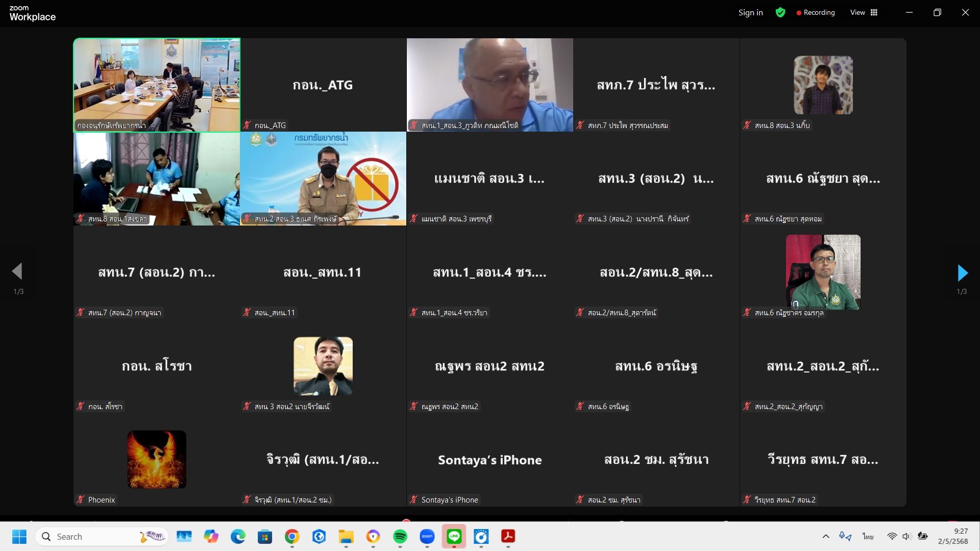Click muted mic icon beside Phoenix name
This screenshot has width=980, height=551.
tap(81, 499)
